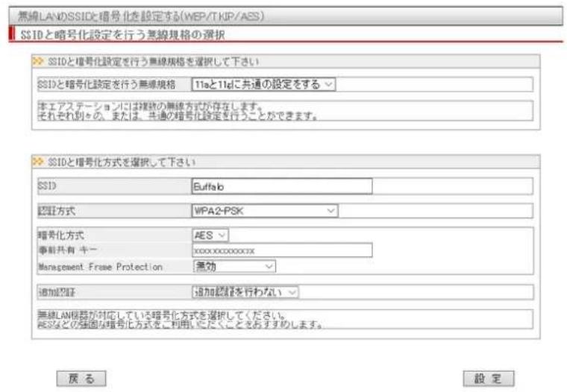Screen dimensions: 567x392
Task: Click the Management Frame Protection label
Action: [x=100, y=267]
